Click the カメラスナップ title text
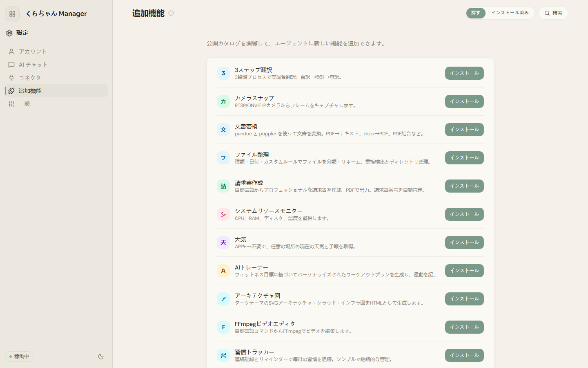Viewport: 588px width, 368px height. point(254,98)
